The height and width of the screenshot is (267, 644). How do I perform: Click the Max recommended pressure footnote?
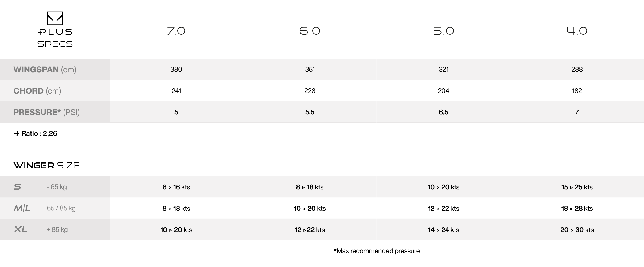[377, 251]
